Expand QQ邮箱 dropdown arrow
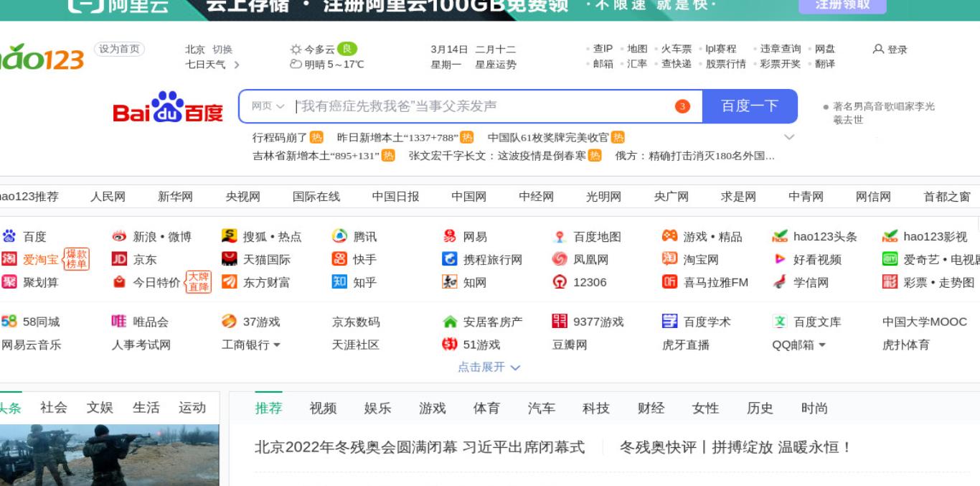980x486 pixels. [x=822, y=345]
